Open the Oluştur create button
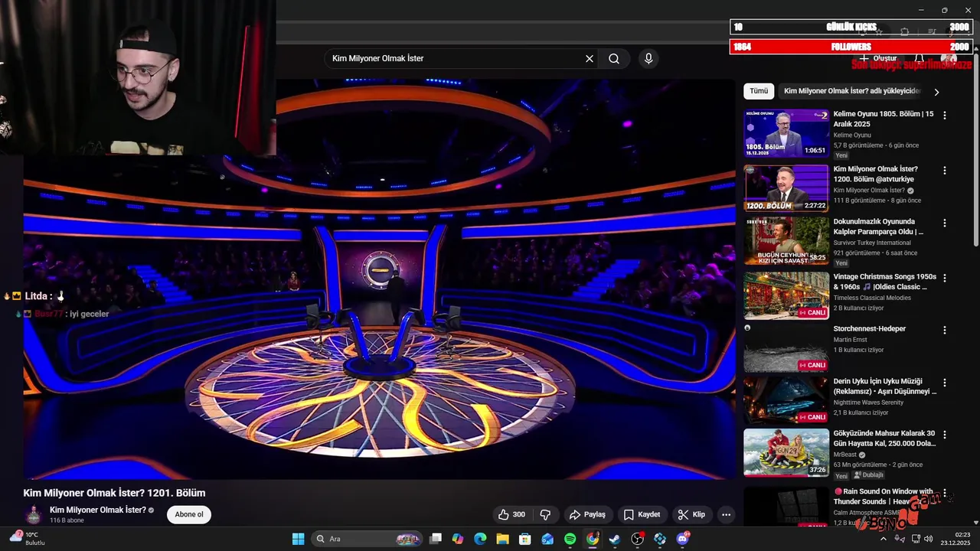The width and height of the screenshot is (980, 551). click(x=878, y=58)
